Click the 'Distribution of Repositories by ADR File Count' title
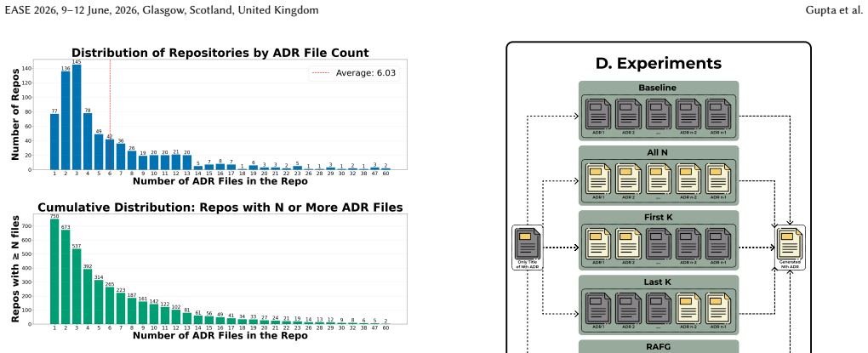The width and height of the screenshot is (868, 353). [x=220, y=53]
